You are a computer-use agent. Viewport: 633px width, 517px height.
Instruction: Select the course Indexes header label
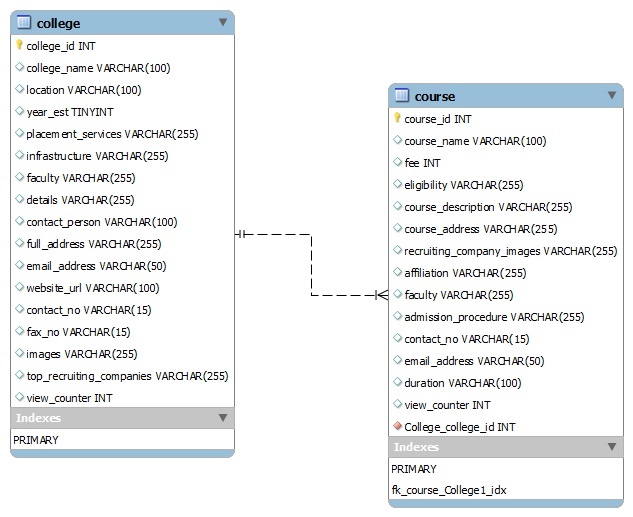[x=416, y=447]
